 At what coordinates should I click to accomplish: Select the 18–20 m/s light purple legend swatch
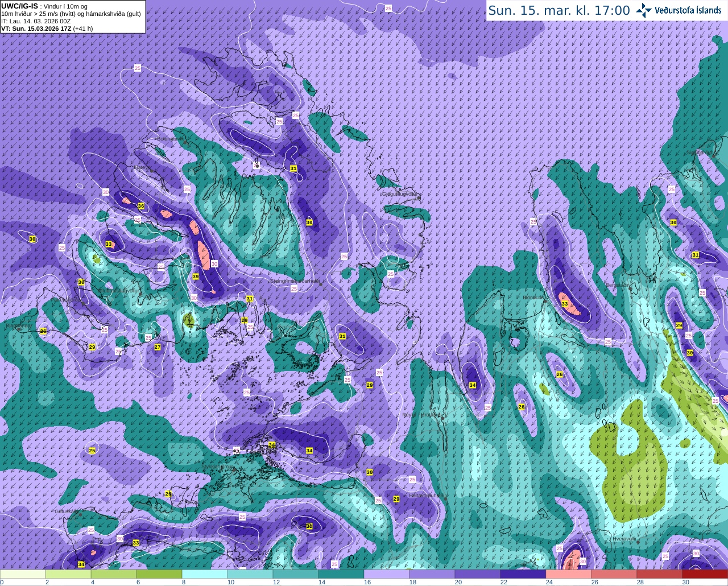coord(433,574)
